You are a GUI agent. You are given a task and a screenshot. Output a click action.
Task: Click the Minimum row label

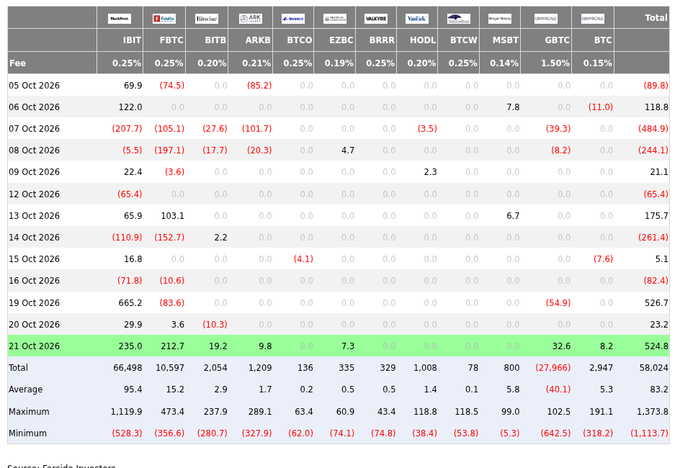pyautogui.click(x=28, y=433)
